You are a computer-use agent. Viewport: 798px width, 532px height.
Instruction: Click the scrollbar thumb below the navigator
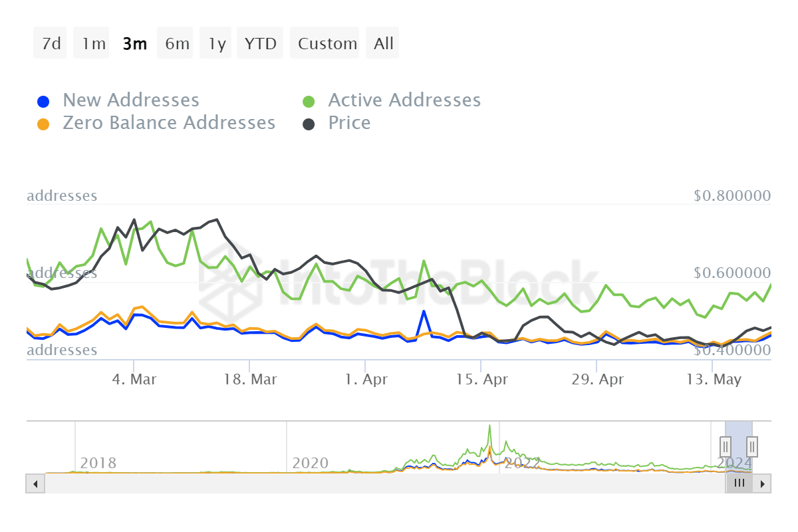pos(739,483)
